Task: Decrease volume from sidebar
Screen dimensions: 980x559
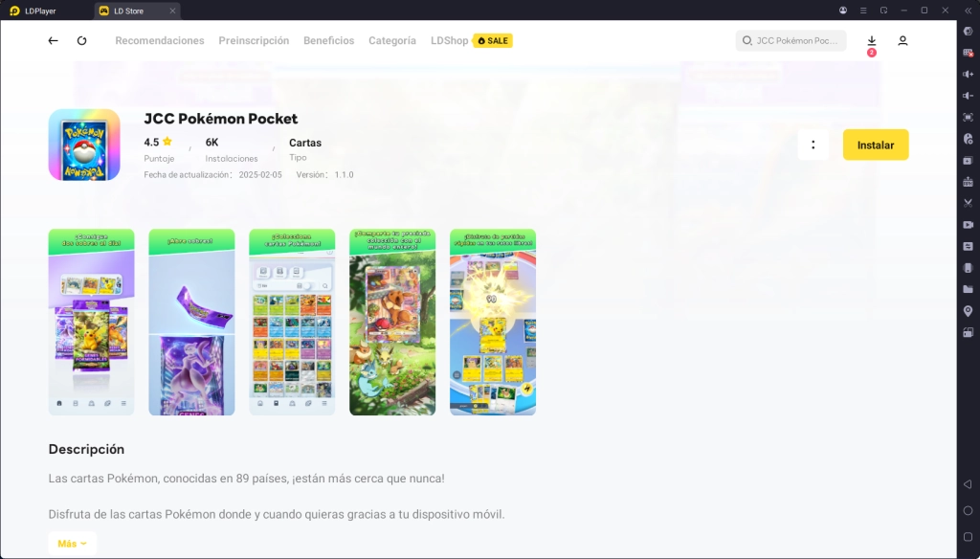Action: click(x=969, y=96)
